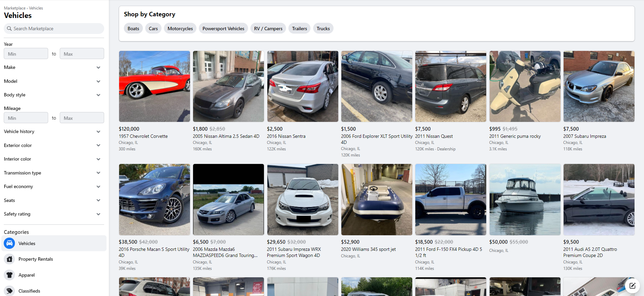Click the compose new message icon
The height and width of the screenshot is (296, 644).
[x=632, y=286]
